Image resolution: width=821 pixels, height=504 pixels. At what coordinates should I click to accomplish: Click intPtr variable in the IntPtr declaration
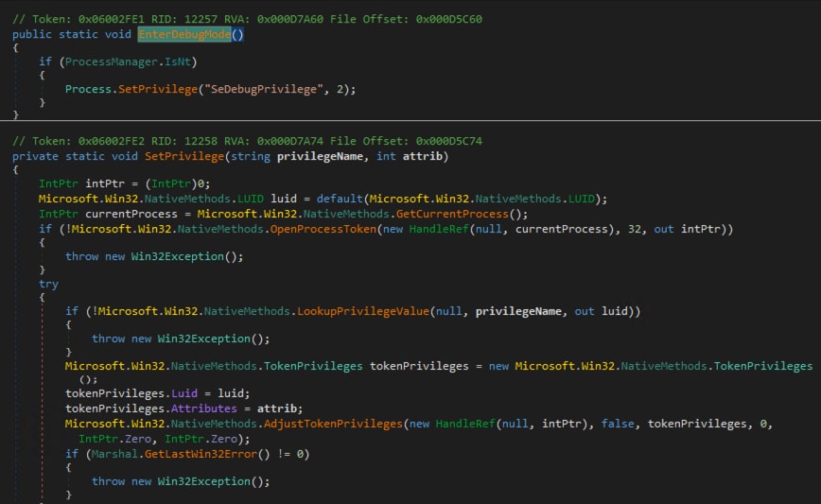(105, 183)
